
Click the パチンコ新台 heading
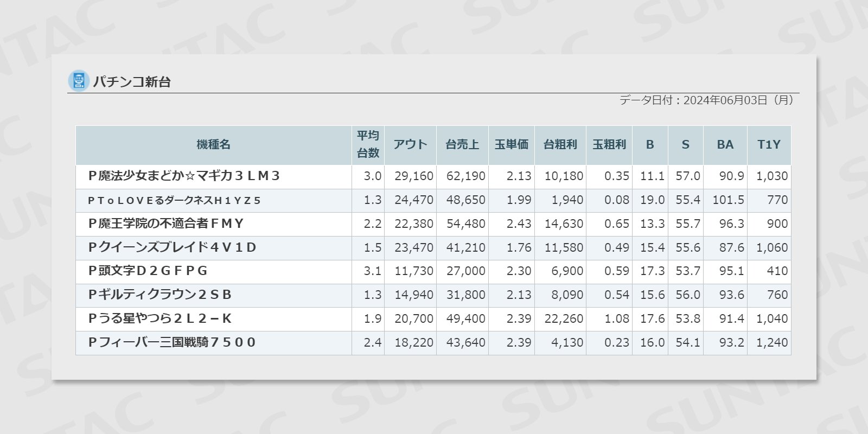click(132, 82)
